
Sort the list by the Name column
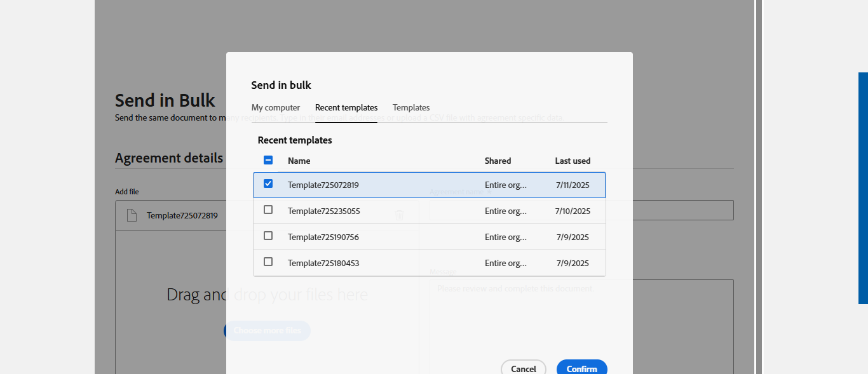point(299,161)
